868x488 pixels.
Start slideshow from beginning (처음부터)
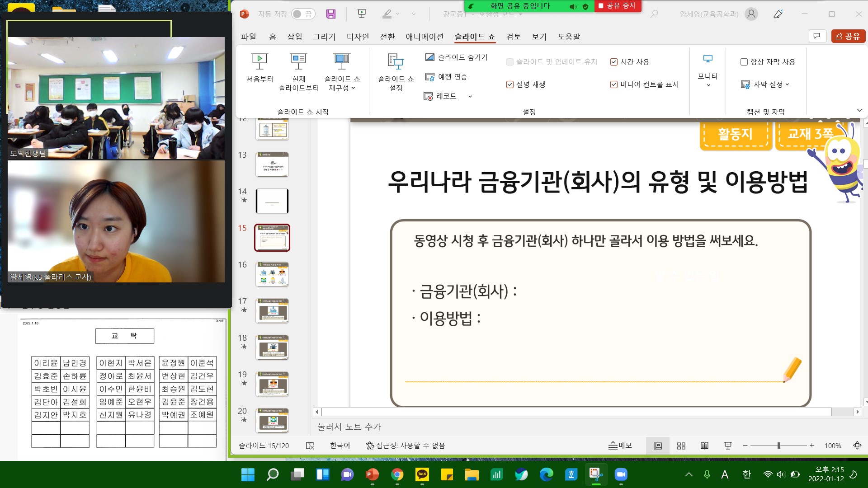pos(259,67)
